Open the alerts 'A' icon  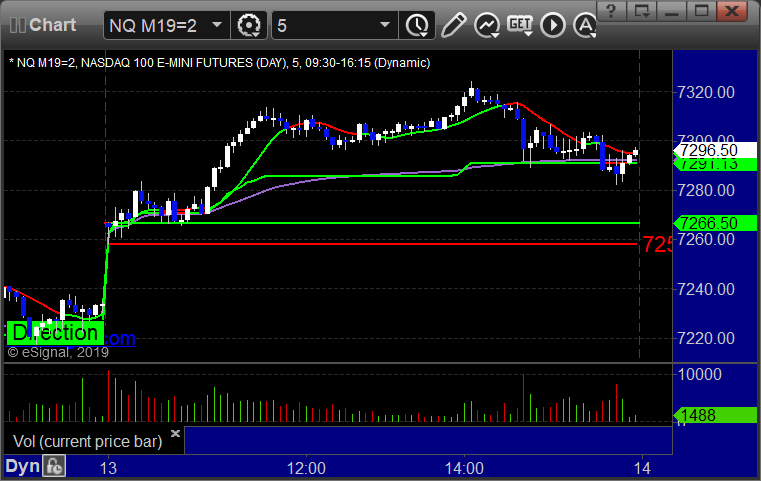click(x=585, y=25)
